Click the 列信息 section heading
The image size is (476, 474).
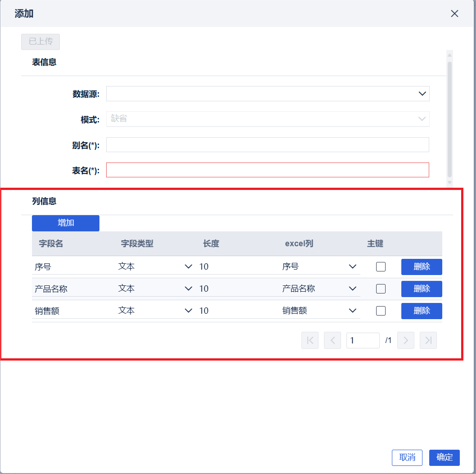point(45,201)
